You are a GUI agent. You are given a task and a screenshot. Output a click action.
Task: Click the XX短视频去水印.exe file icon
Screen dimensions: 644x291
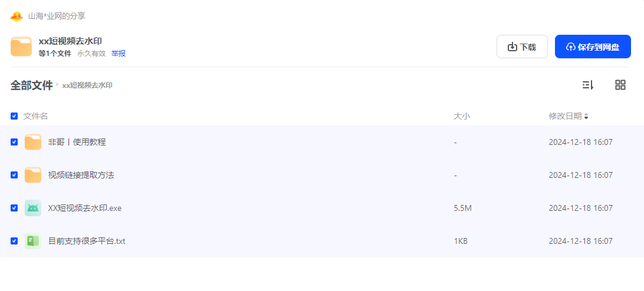click(33, 208)
